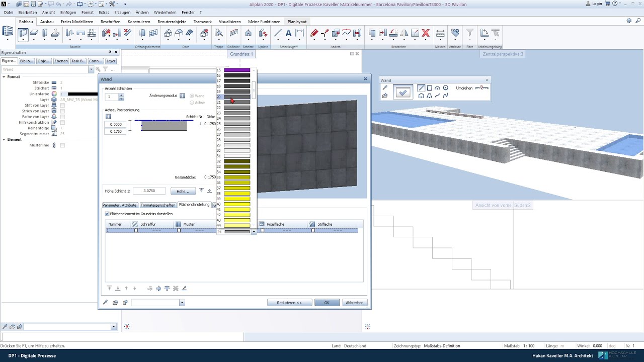
Task: Open the Ausbau ribbon tab
Action: (47, 22)
